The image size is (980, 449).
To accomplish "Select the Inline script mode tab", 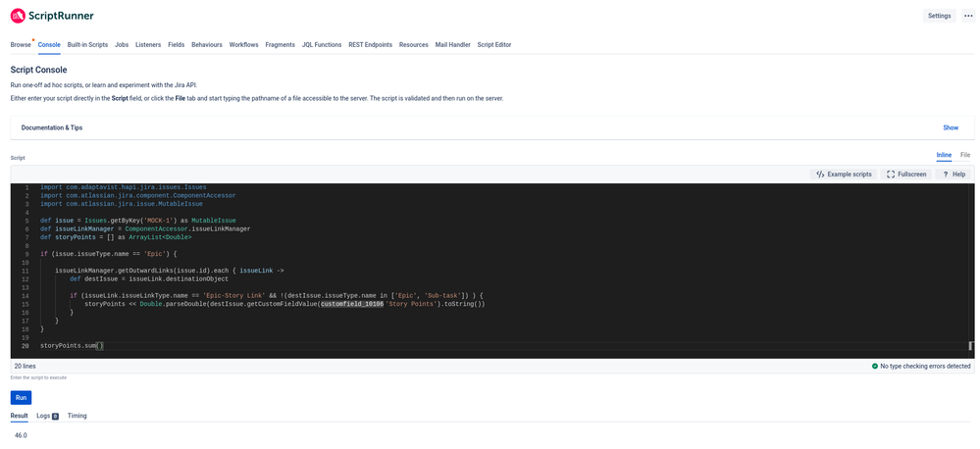I will pos(944,155).
